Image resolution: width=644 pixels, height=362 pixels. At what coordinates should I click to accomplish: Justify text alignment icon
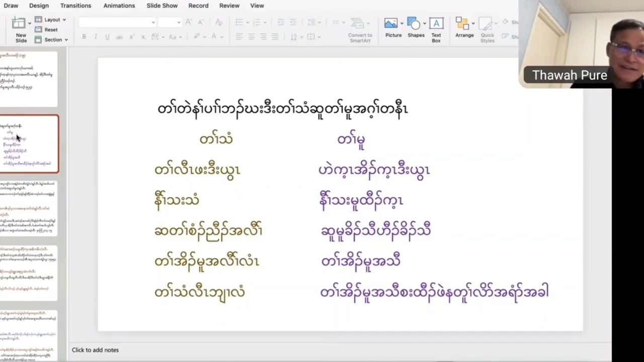[275, 37]
